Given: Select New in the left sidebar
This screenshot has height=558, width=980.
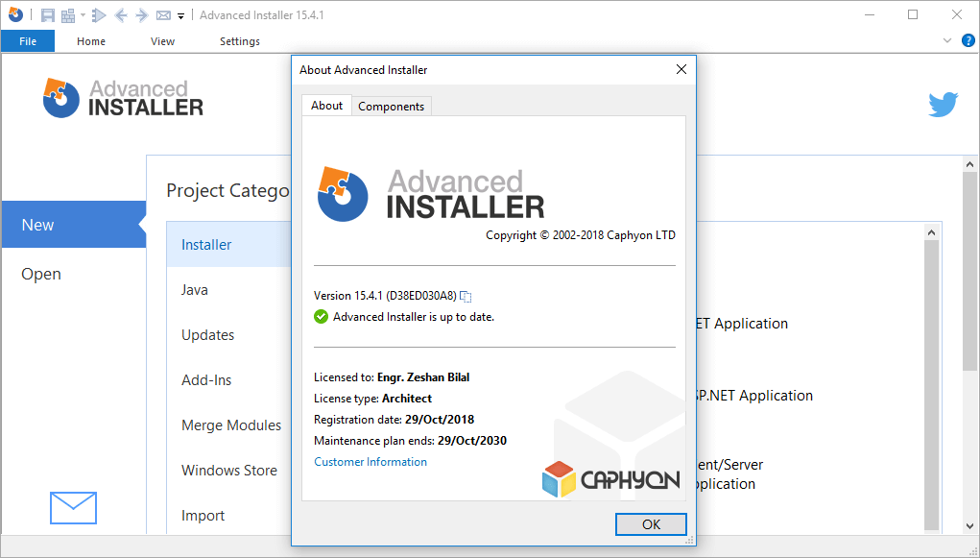Looking at the screenshot, I should [x=74, y=225].
